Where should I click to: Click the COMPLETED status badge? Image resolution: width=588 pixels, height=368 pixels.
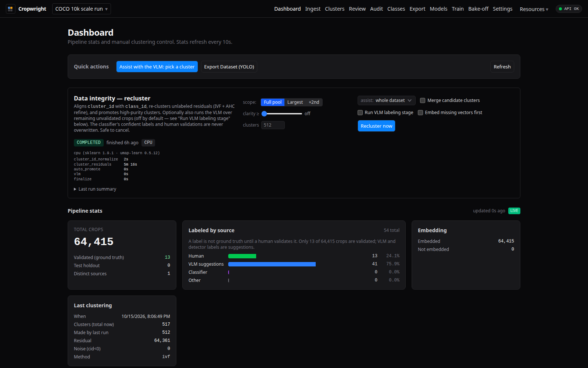click(x=89, y=142)
